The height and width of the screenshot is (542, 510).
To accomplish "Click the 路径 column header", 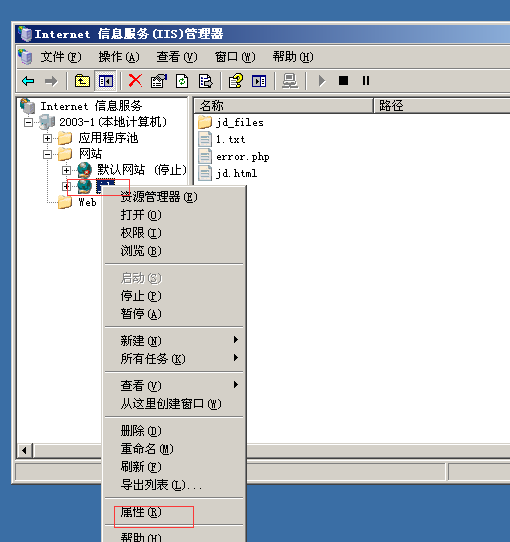I will [442, 105].
